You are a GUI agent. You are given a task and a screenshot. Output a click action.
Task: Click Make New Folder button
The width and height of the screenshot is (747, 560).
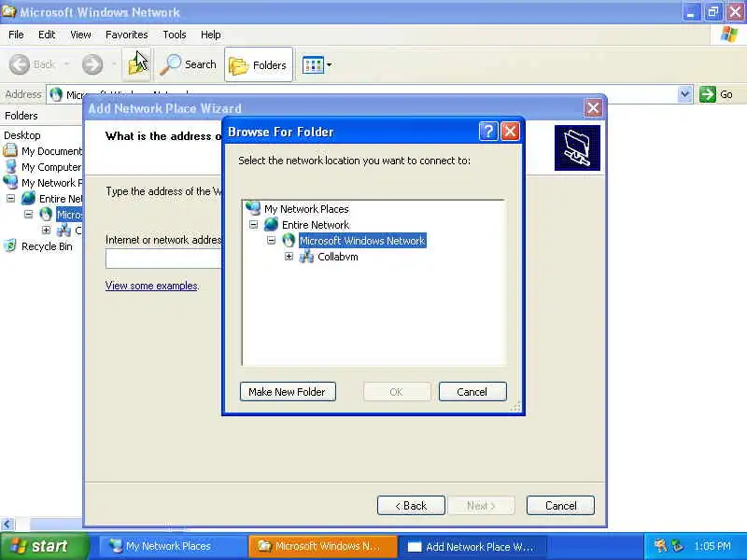[288, 391]
